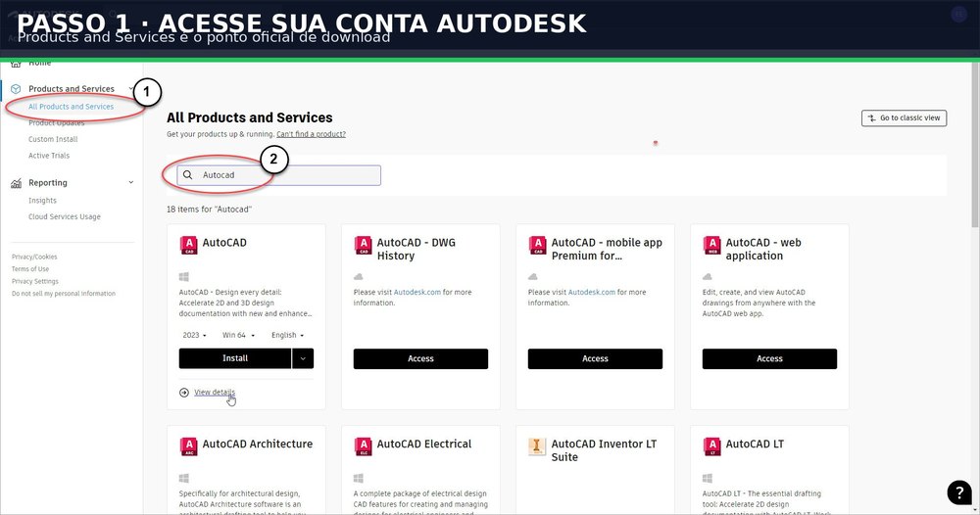Viewport: 980px width, 515px height.
Task: Collapse the Reporting section chevron
Action: pos(130,183)
